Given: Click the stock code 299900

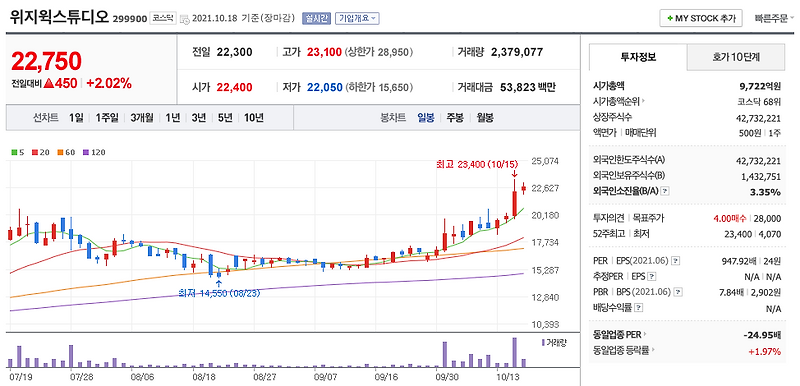Looking at the screenshot, I should click(130, 19).
